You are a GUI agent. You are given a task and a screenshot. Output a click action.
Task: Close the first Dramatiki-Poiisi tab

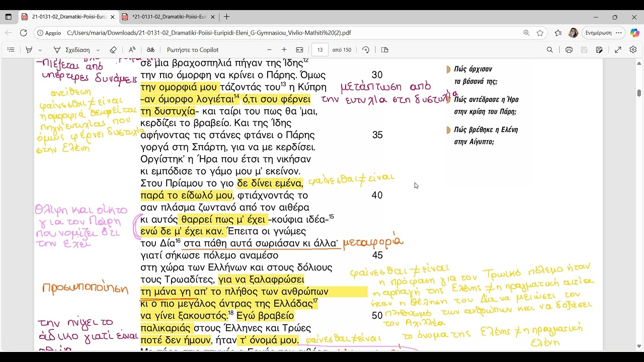[112, 17]
